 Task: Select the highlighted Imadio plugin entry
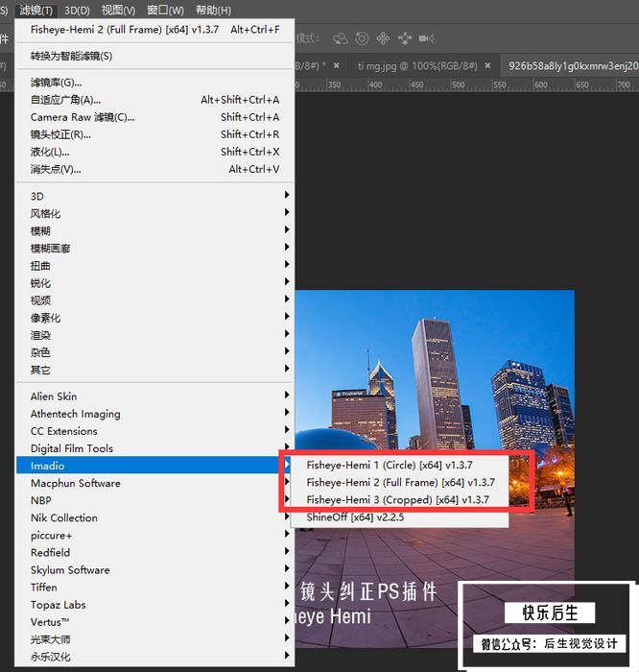(x=154, y=466)
